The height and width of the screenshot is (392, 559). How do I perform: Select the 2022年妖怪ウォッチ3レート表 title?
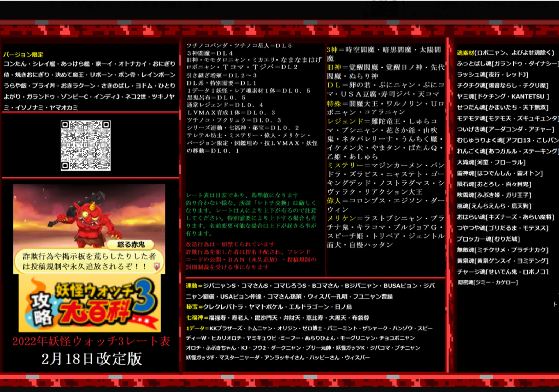[91, 341]
